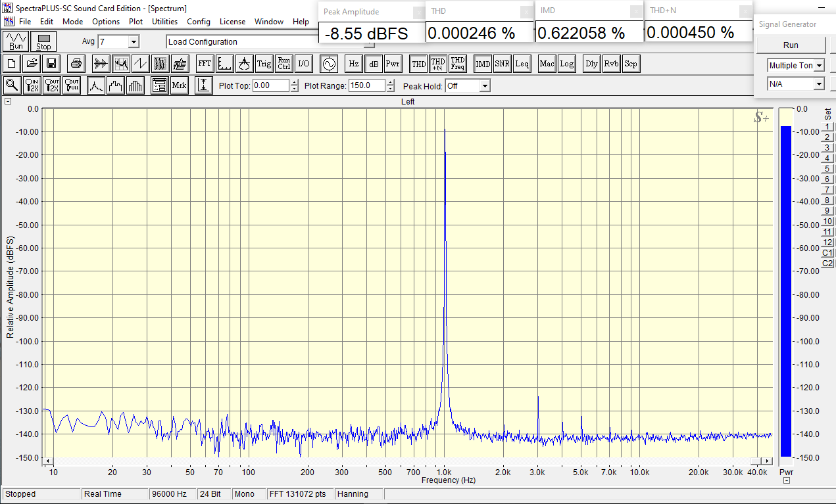Screen dimensions: 836x504
Task: Toggle the dB peak amplitude utility
Action: pos(373,64)
